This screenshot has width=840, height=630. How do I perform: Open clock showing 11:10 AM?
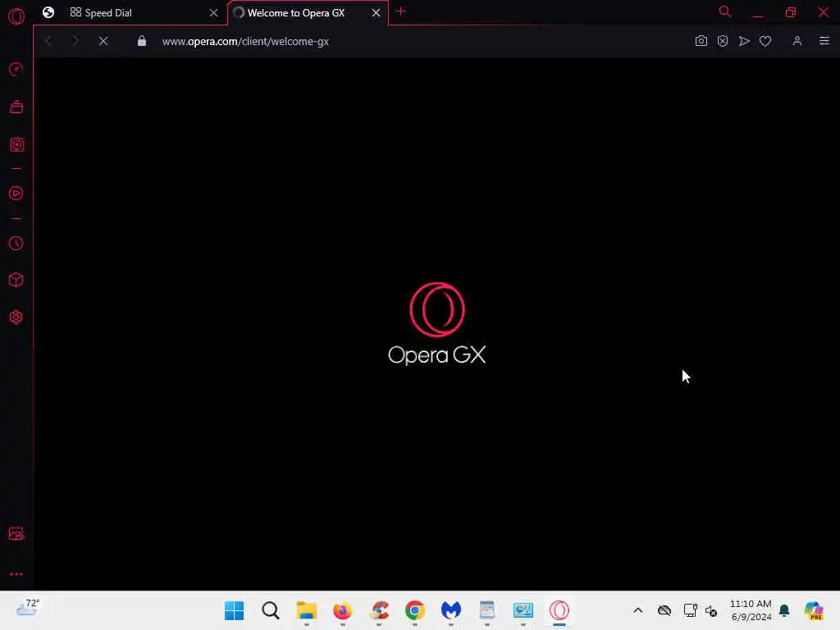(751, 610)
